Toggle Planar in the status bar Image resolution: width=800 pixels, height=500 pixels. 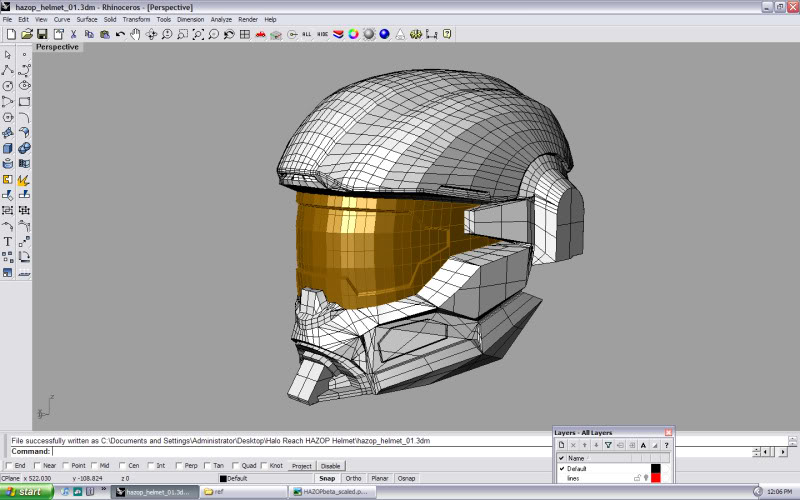pos(380,478)
